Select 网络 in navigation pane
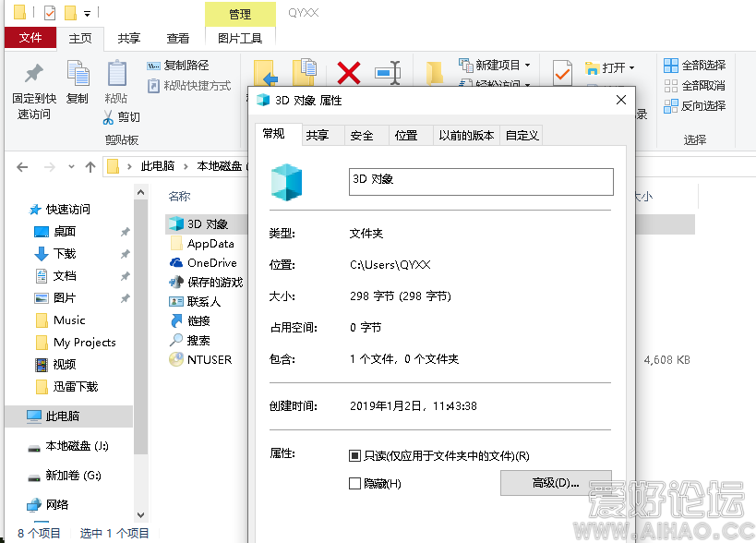Viewport: 756px width, 543px height. [x=47, y=505]
